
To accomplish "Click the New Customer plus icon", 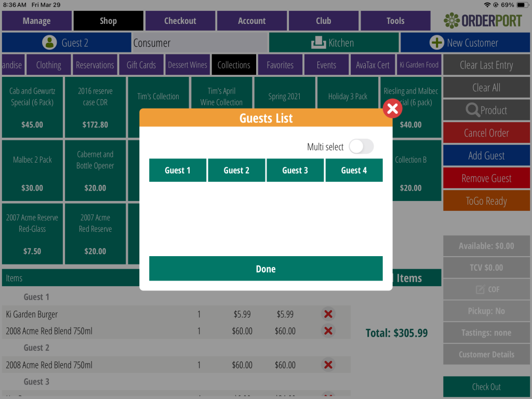I will point(437,43).
